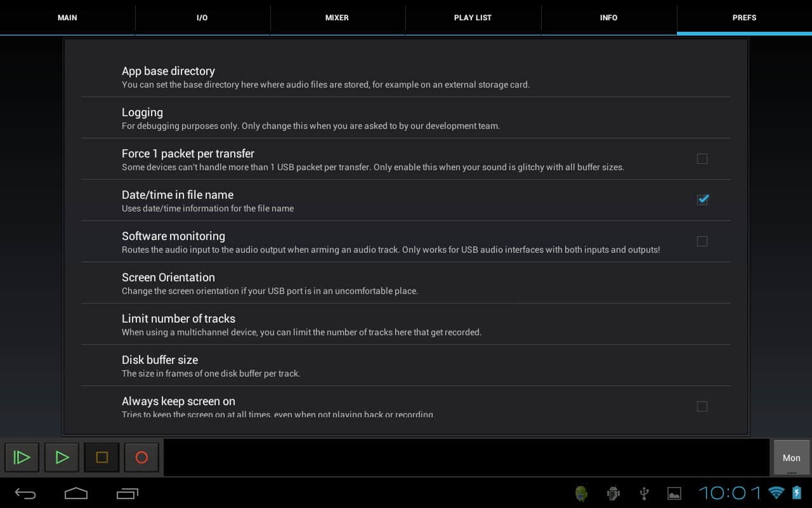Image resolution: width=812 pixels, height=508 pixels.
Task: Click the green play button
Action: [x=62, y=457]
